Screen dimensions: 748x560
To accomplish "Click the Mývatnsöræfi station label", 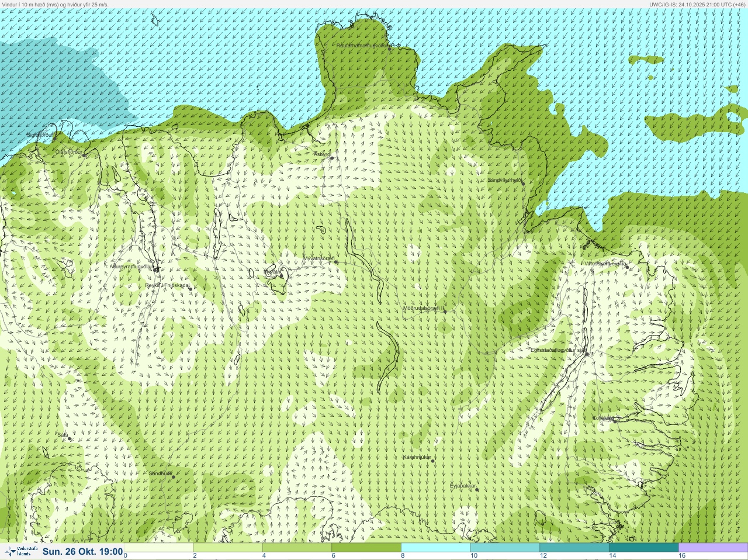I will [318, 258].
